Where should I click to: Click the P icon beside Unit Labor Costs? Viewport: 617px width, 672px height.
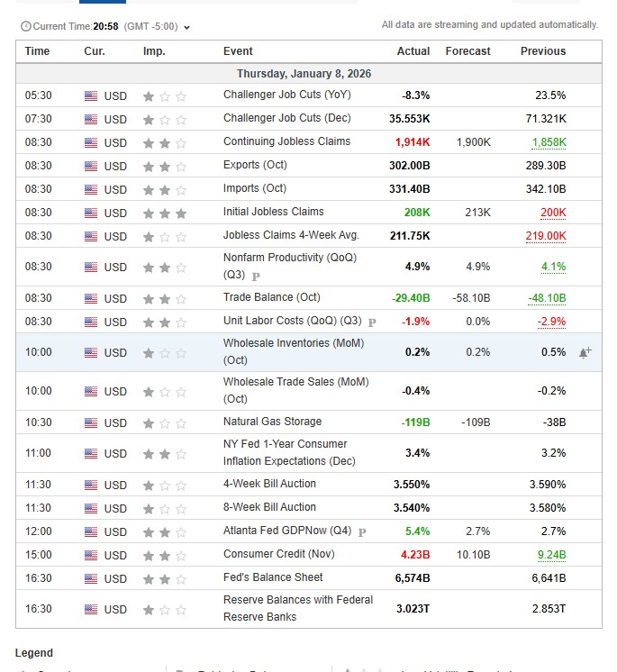pyautogui.click(x=371, y=322)
